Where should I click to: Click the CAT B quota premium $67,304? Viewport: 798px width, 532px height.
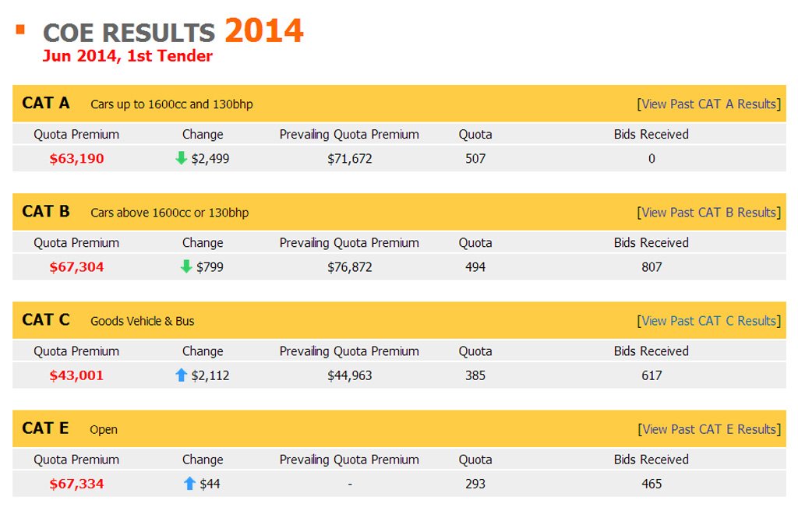click(76, 267)
